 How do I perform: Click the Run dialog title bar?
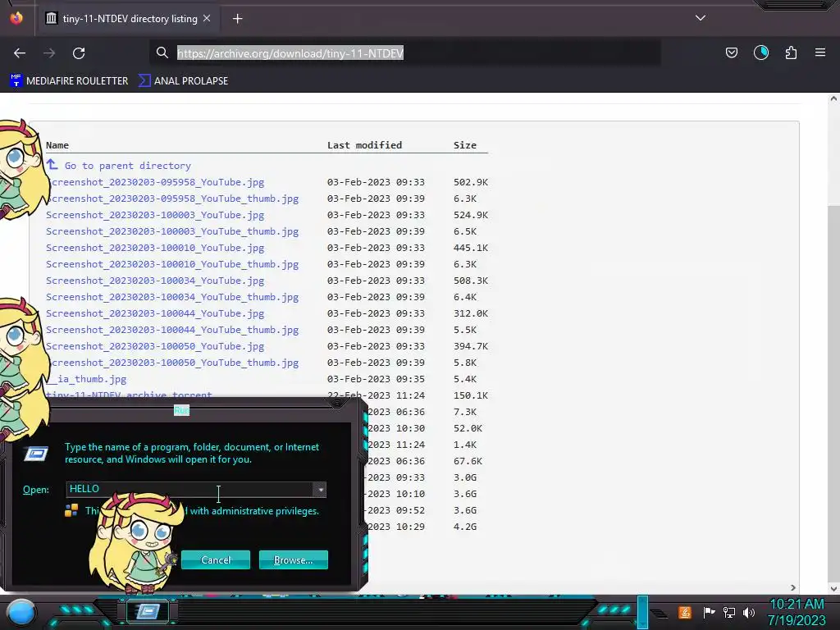(x=181, y=410)
